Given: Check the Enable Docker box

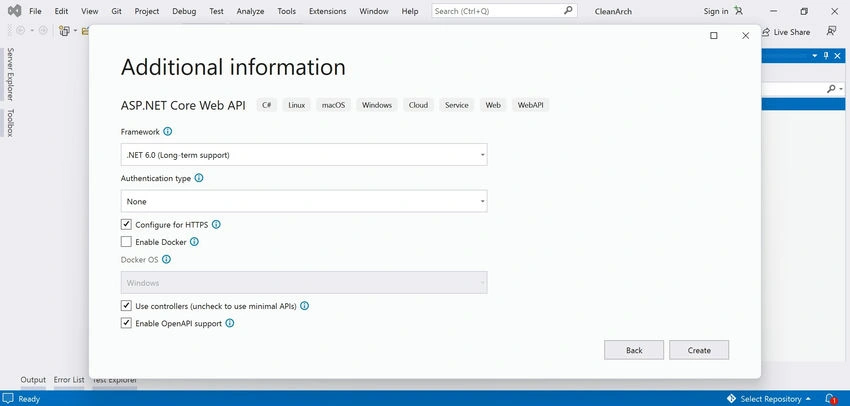Looking at the screenshot, I should coord(126,241).
